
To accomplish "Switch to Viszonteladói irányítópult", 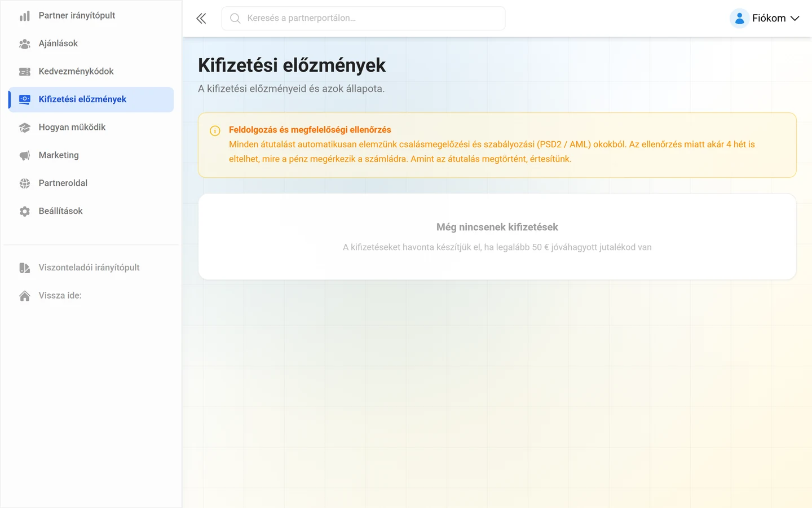I will (x=91, y=268).
